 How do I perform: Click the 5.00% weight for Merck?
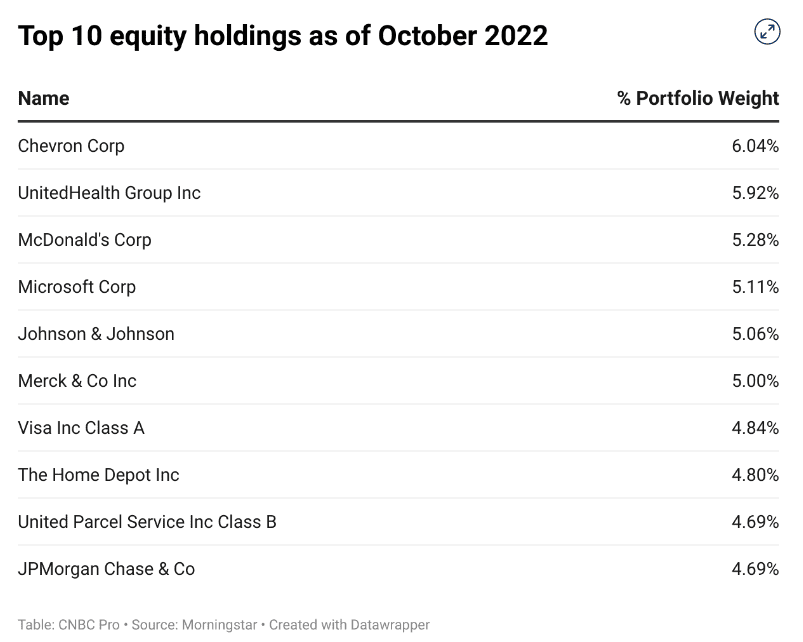click(x=755, y=381)
